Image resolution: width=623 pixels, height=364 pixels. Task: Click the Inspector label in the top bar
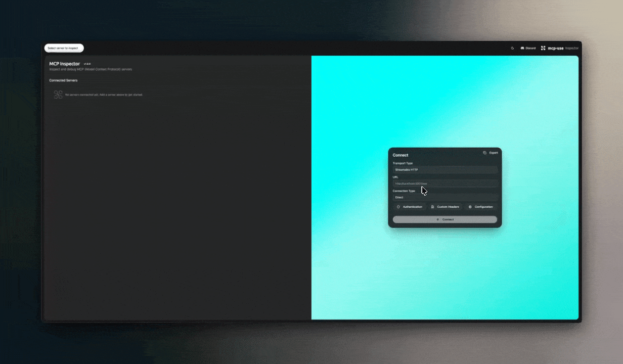pyautogui.click(x=572, y=48)
